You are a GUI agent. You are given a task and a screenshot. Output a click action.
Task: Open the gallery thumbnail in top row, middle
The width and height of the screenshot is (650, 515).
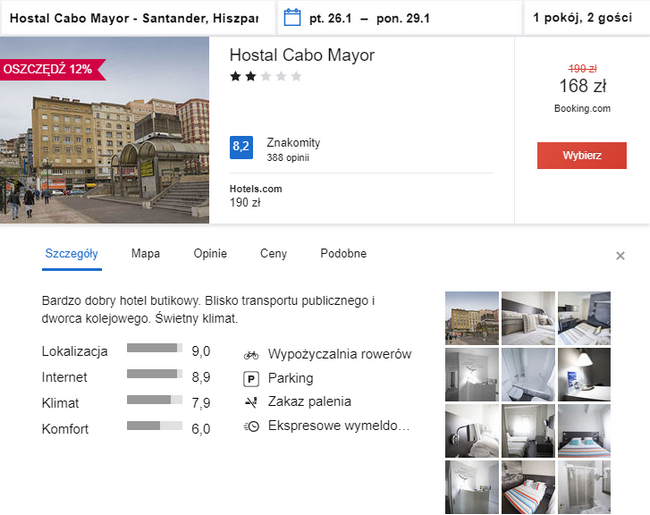pos(528,318)
